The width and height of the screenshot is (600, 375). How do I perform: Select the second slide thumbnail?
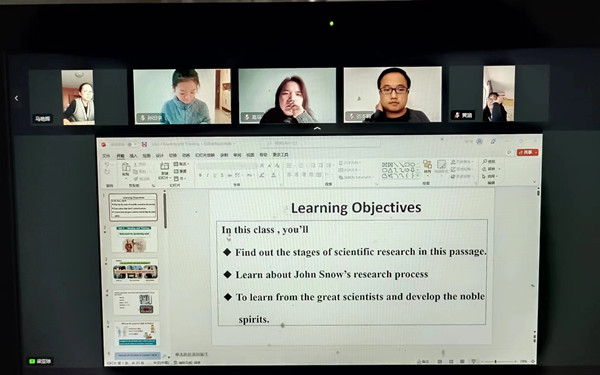pyautogui.click(x=134, y=239)
